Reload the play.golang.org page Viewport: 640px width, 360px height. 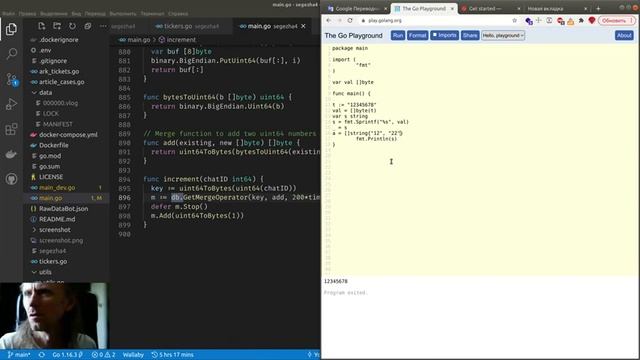coord(350,20)
